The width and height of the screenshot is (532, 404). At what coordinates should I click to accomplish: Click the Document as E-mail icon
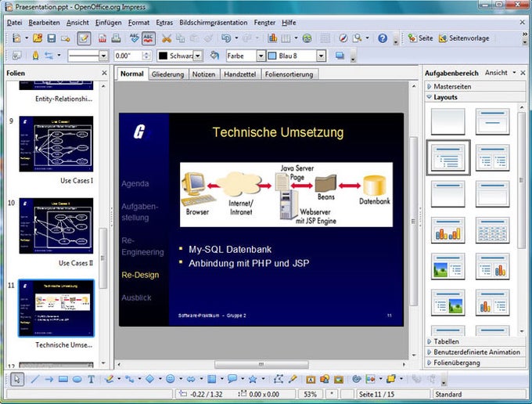pyautogui.click(x=66, y=38)
